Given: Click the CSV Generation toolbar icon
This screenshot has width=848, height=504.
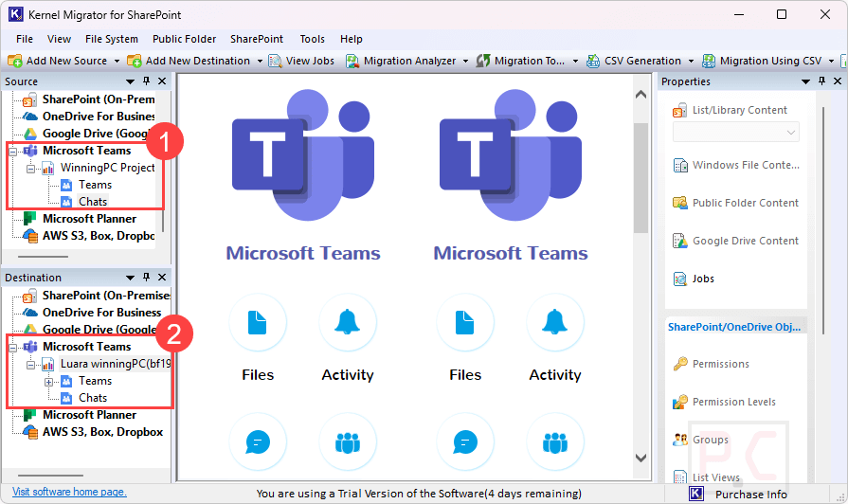Looking at the screenshot, I should (593, 61).
